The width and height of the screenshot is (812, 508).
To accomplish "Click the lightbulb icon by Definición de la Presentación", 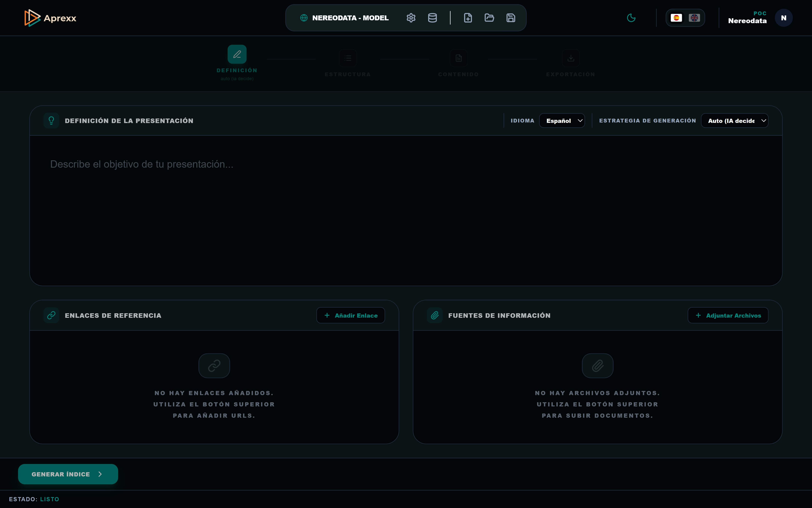I will 51,121.
